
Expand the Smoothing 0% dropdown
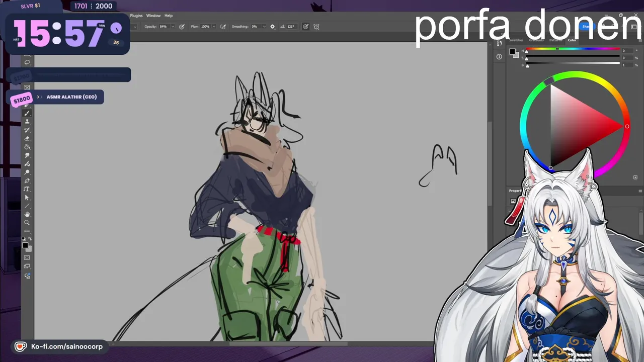coord(263,27)
